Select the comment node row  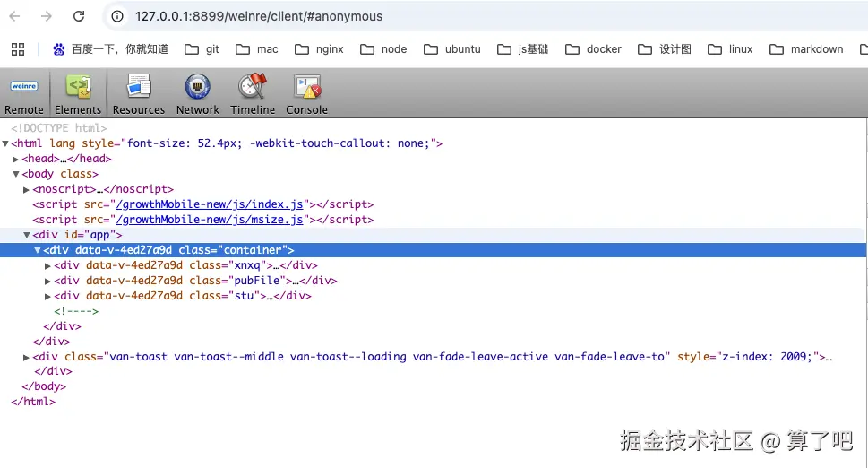point(76,311)
